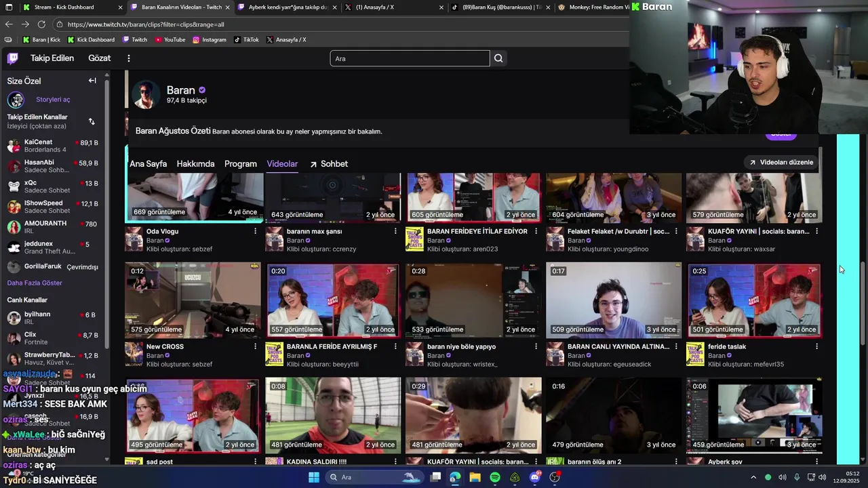Click the TikTok bookmark
The image size is (868, 488).
click(x=246, y=40)
